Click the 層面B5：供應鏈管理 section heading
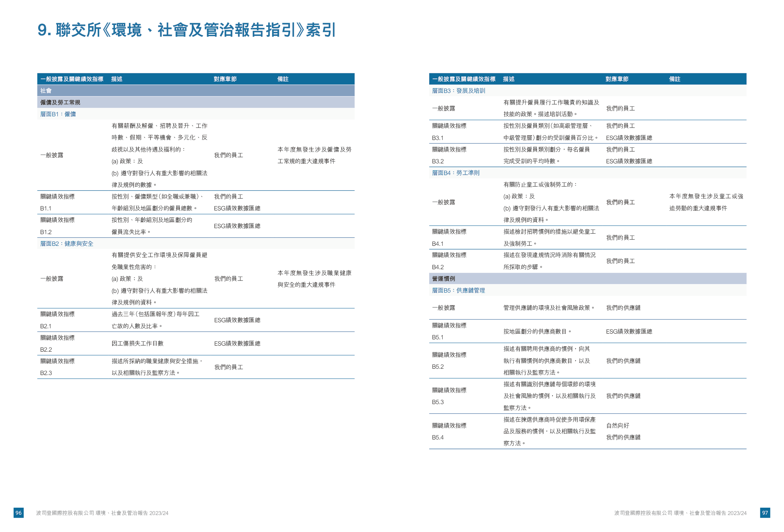 pos(459,290)
